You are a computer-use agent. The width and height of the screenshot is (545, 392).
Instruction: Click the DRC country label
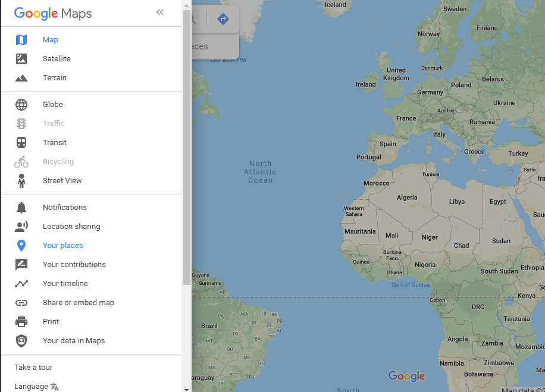pos(478,307)
